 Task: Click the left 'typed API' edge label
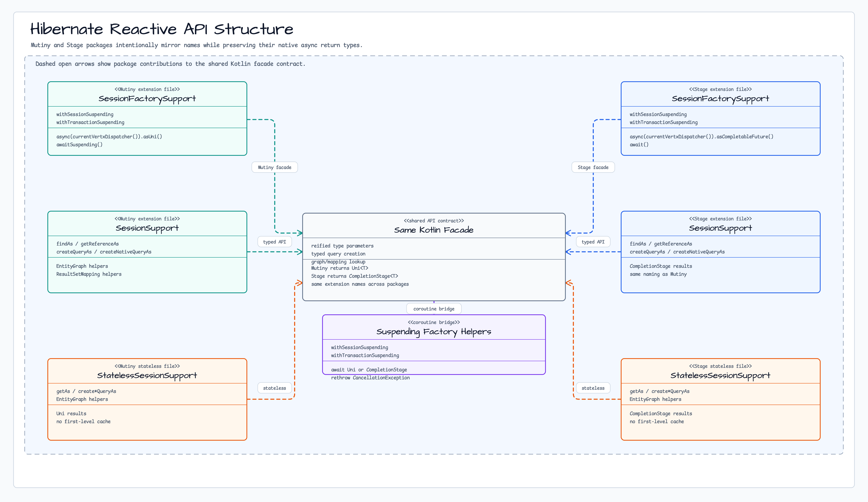coord(275,242)
